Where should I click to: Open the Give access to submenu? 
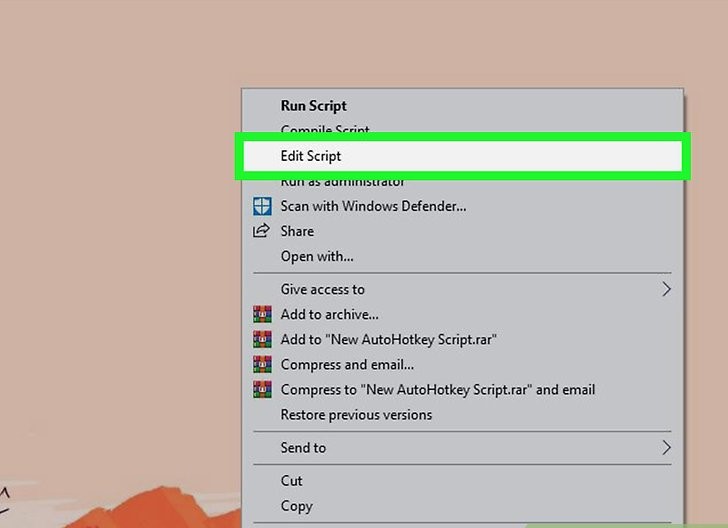tap(462, 289)
